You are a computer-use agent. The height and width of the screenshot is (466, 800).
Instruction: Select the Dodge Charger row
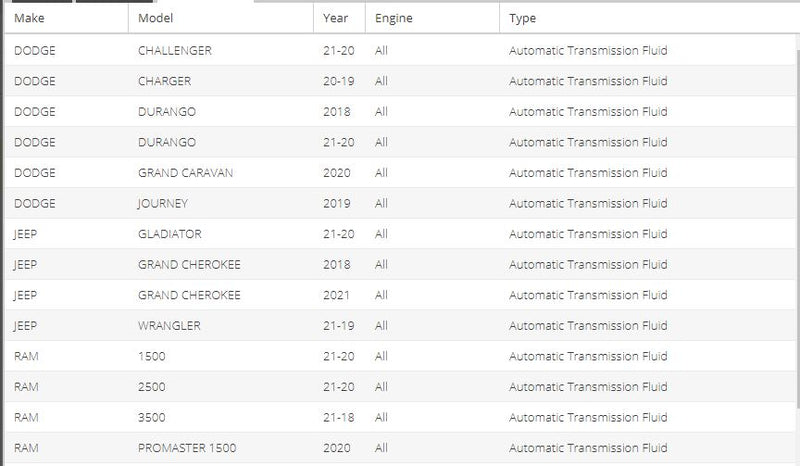point(164,81)
